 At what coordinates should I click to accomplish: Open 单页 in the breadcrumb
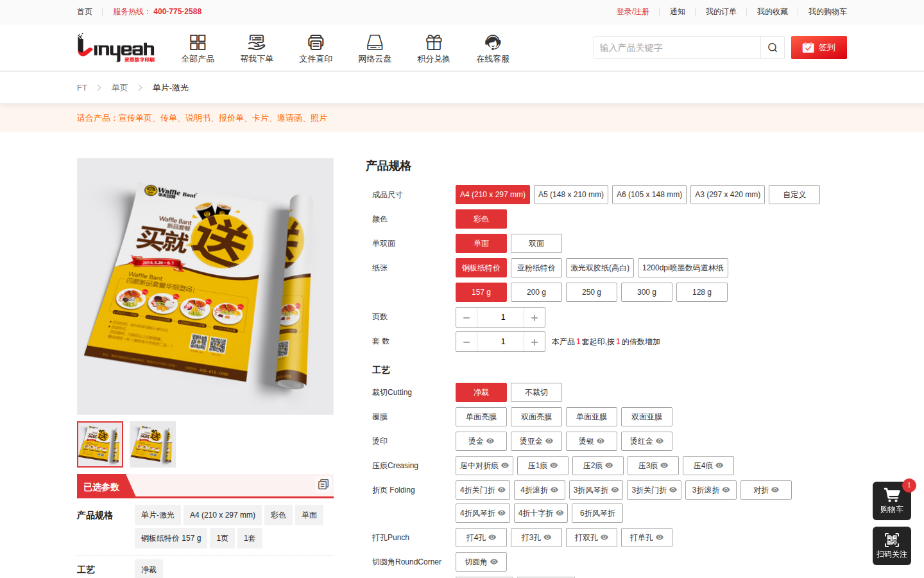point(119,87)
